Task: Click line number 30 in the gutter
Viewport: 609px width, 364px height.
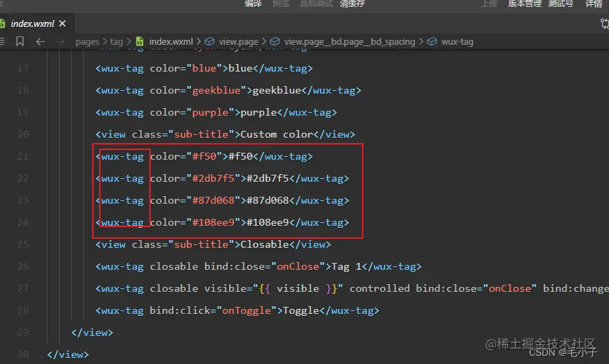Action: (23, 354)
